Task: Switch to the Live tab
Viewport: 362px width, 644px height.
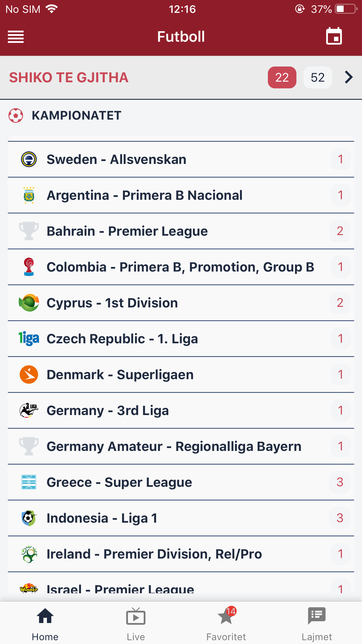Action: pyautogui.click(x=136, y=624)
